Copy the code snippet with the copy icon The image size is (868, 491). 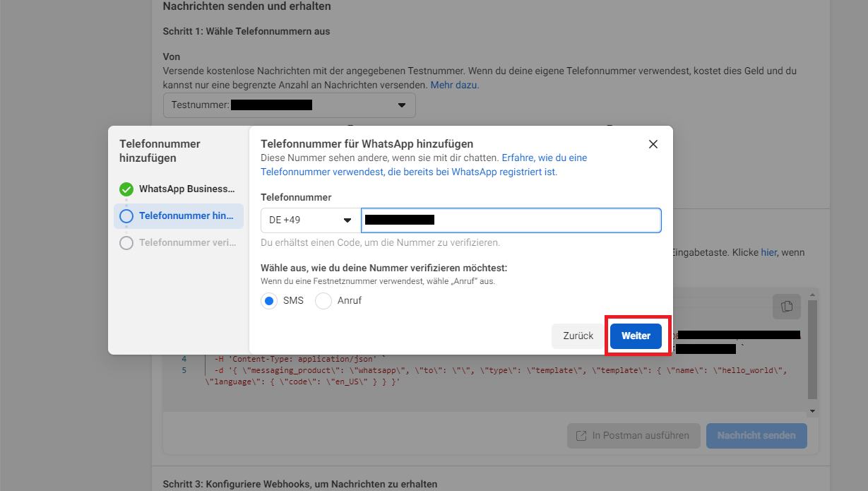787,307
